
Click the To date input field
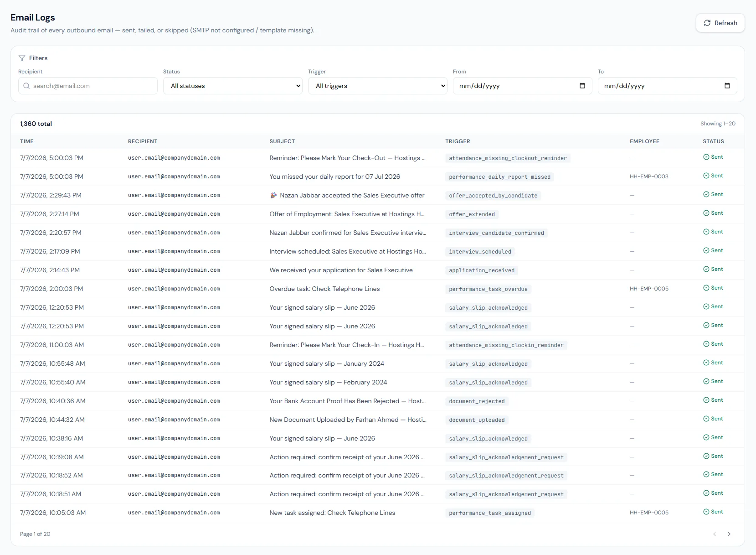668,86
